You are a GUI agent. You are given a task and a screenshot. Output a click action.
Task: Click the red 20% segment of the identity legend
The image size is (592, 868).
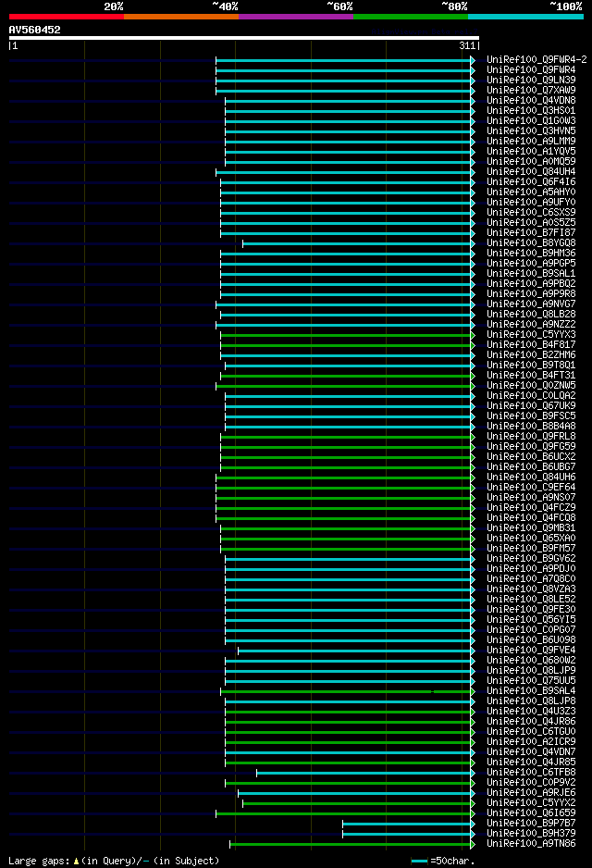click(67, 17)
